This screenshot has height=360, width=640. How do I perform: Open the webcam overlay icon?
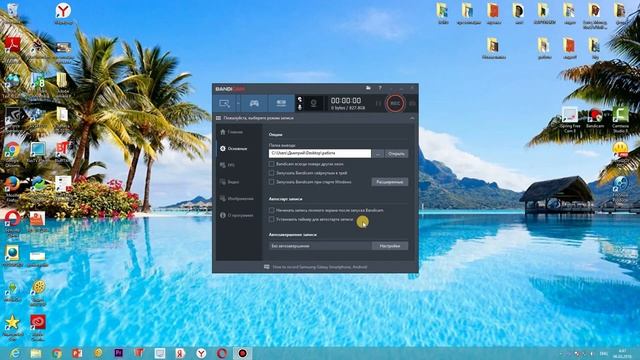coord(313,103)
